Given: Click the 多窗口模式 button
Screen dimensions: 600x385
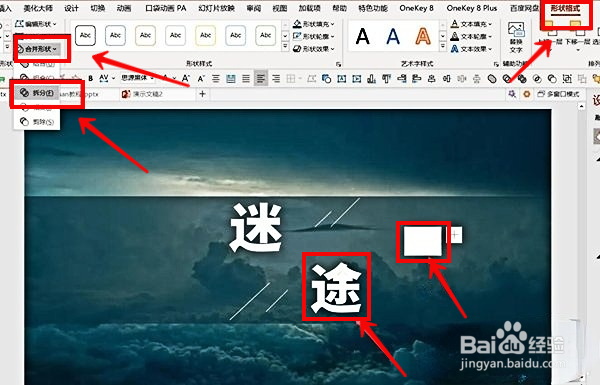Looking at the screenshot, I should [559, 94].
